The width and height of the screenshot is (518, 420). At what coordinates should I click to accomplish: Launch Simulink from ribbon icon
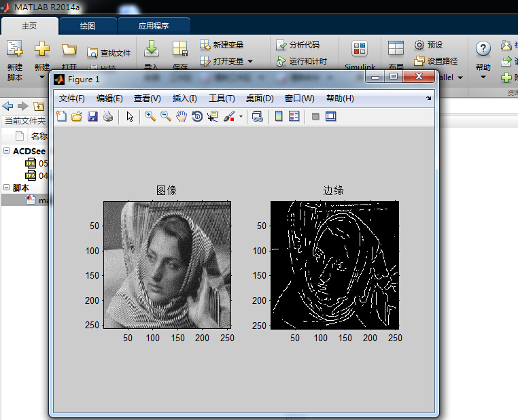point(360,48)
